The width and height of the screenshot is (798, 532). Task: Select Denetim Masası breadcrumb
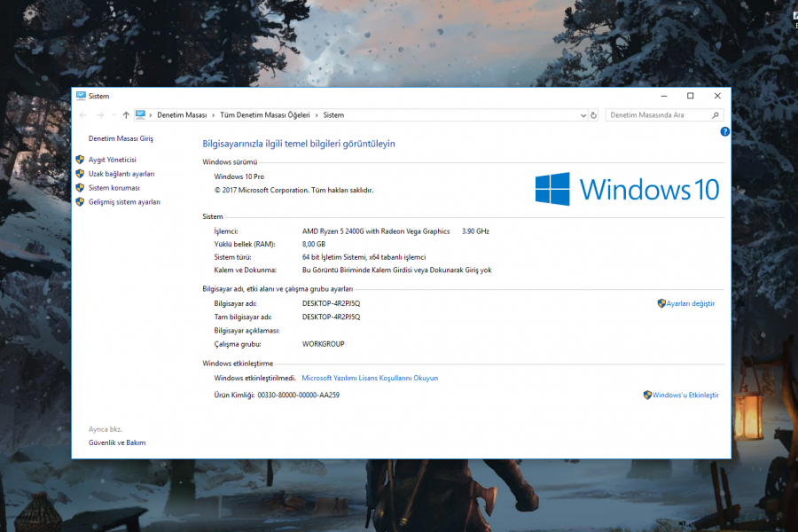point(182,115)
